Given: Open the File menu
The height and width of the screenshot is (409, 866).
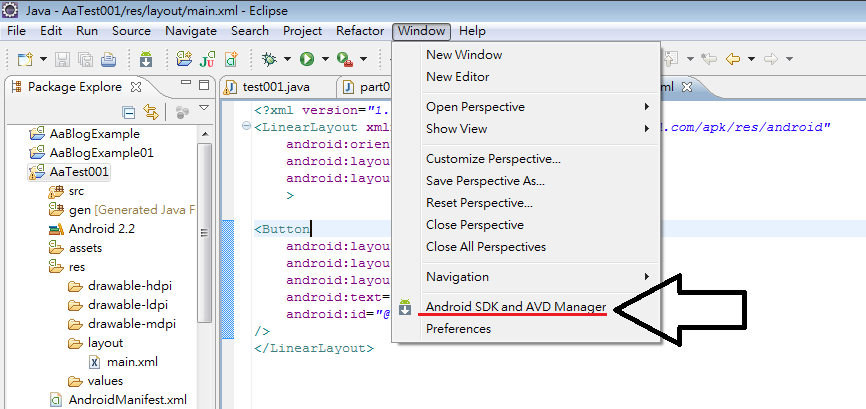Looking at the screenshot, I should [x=17, y=31].
